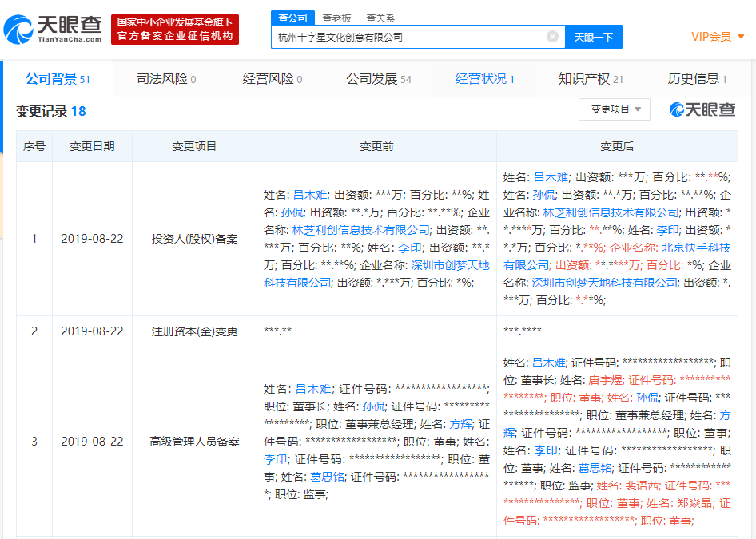The height and width of the screenshot is (539, 756).
Task: Open the 历史信息 tab
Action: coord(697,79)
